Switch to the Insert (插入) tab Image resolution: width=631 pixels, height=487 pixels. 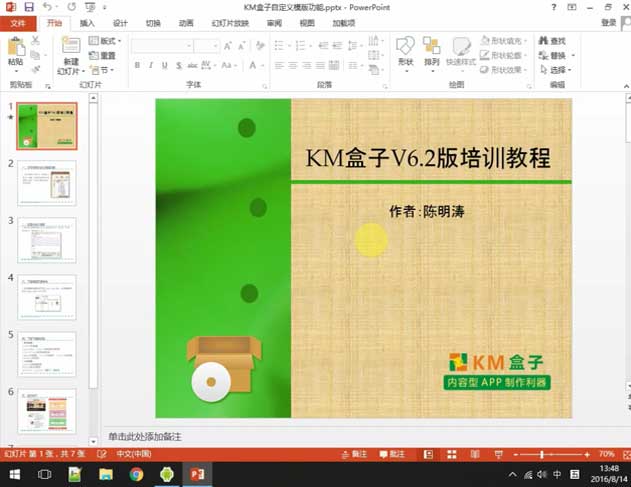[x=87, y=23]
